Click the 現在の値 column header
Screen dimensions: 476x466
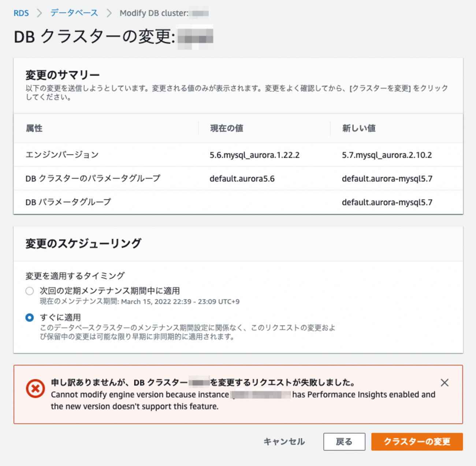pos(227,128)
